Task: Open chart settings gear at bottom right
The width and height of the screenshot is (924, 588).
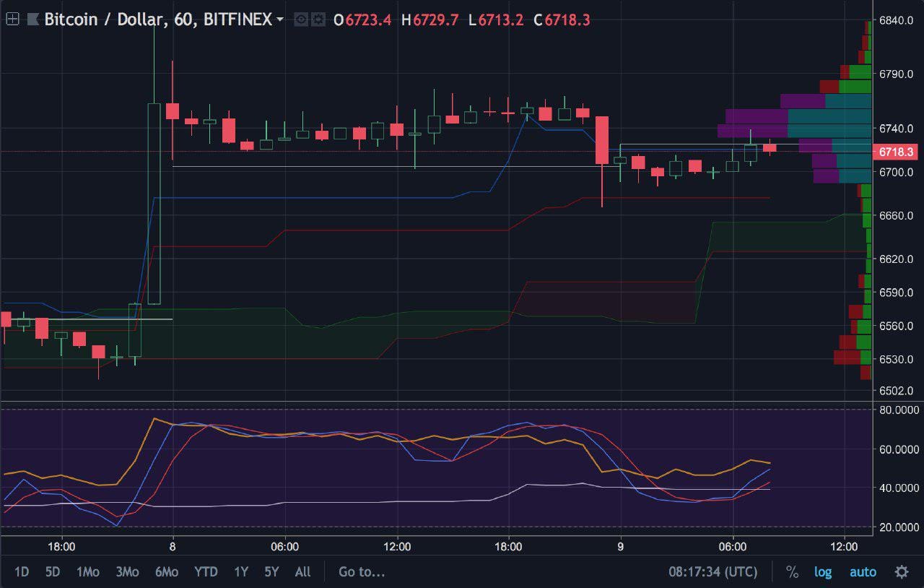Action: tap(902, 572)
